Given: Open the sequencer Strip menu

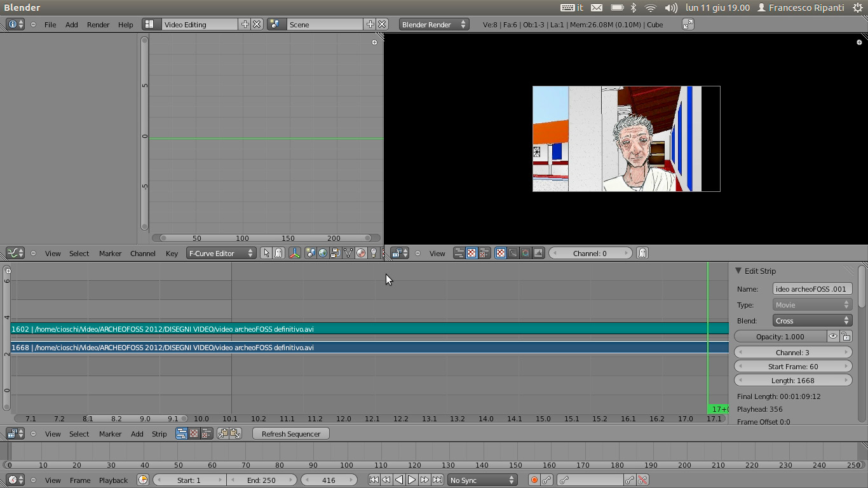Looking at the screenshot, I should tap(159, 434).
